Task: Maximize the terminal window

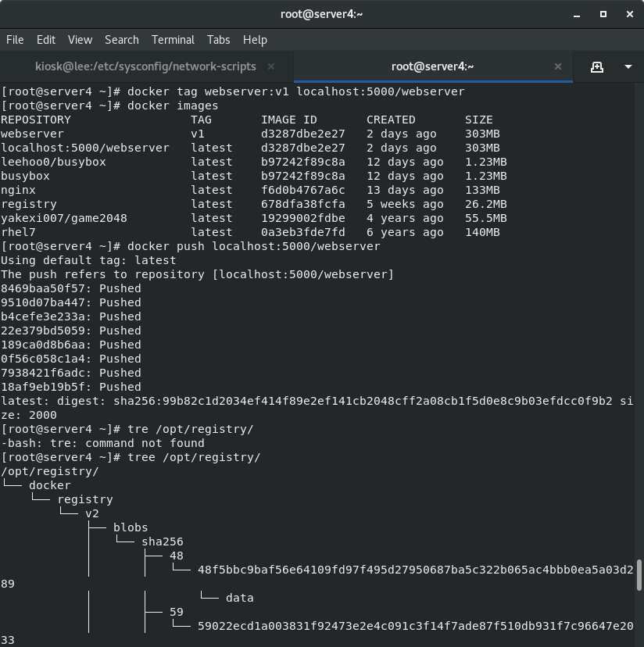Action: pos(603,14)
